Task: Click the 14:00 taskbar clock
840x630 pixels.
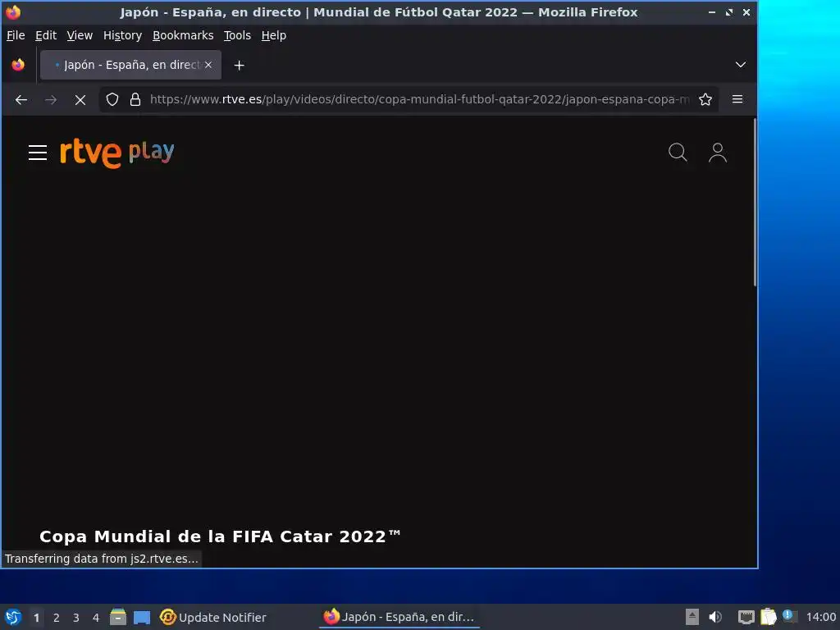Action: coord(820,617)
